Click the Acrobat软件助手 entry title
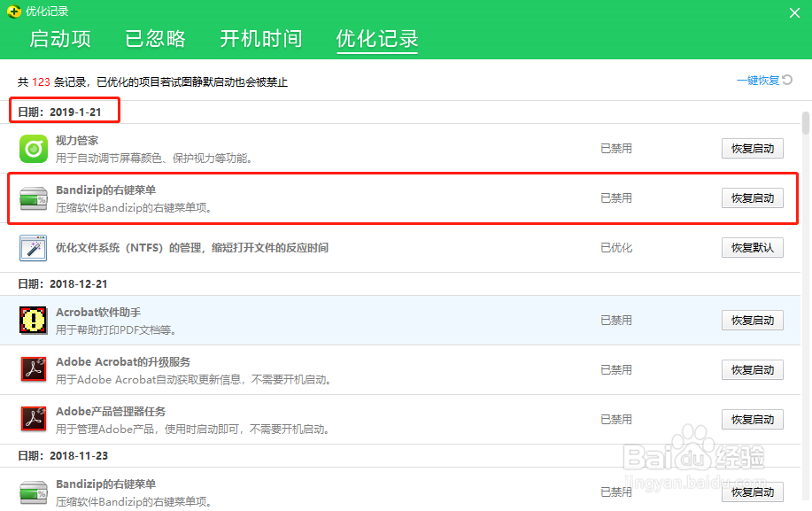Viewport: 812px width, 511px height. [x=98, y=313]
